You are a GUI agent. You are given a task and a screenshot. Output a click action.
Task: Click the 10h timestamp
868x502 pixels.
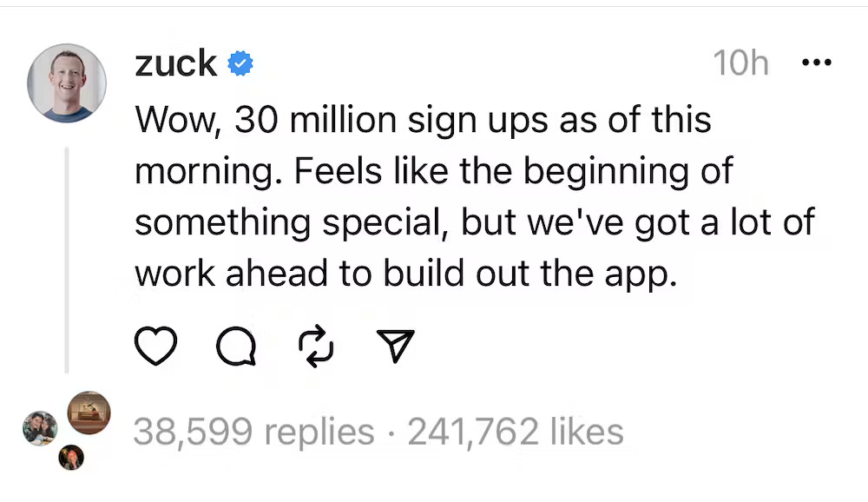[x=740, y=63]
